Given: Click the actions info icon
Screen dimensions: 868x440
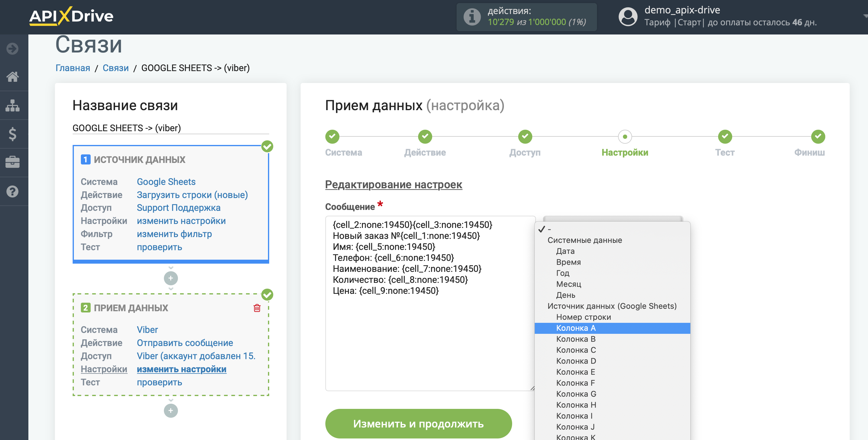Looking at the screenshot, I should 472,17.
